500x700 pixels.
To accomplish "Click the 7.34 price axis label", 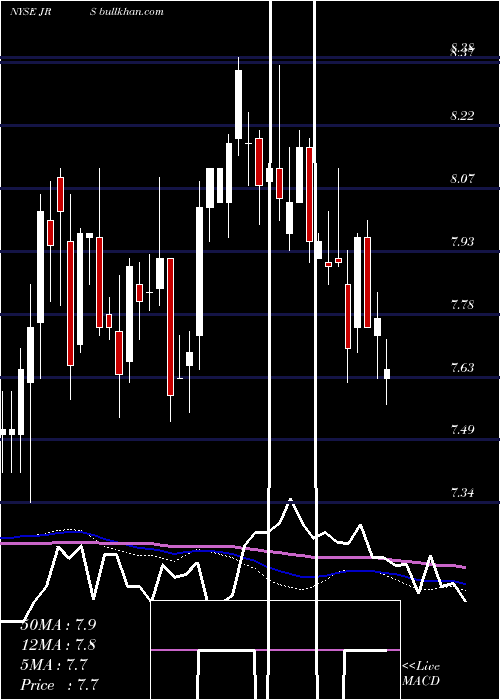I will (462, 493).
